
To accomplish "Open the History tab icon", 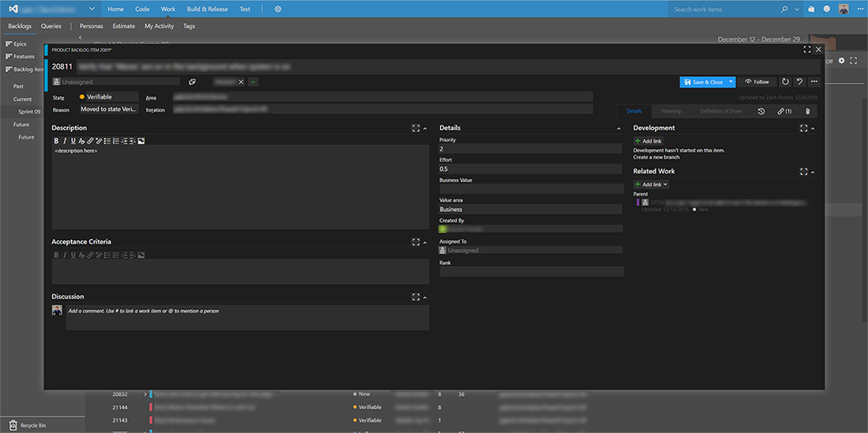I will [x=761, y=111].
